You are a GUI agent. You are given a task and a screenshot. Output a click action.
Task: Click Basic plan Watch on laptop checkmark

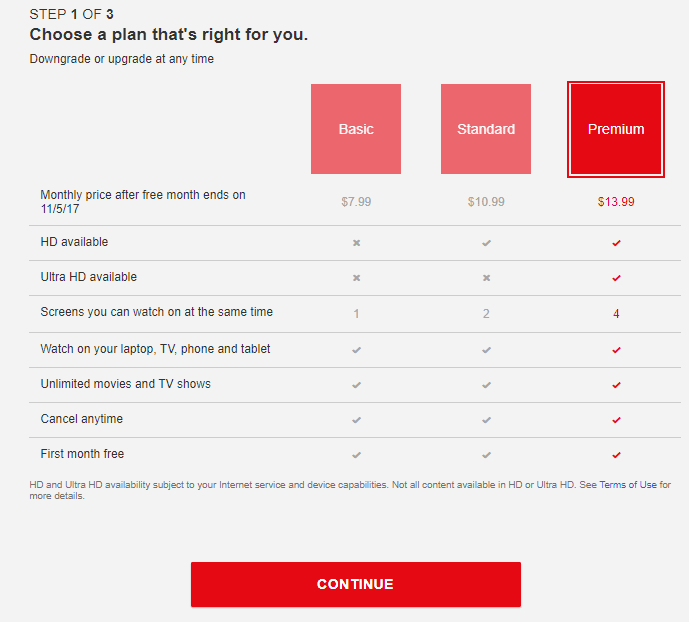point(356,350)
